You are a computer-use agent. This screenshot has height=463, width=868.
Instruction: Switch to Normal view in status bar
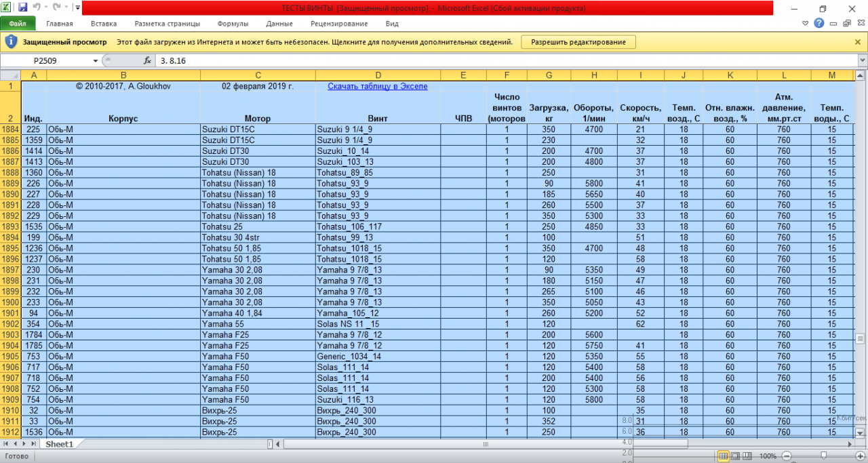(723, 456)
